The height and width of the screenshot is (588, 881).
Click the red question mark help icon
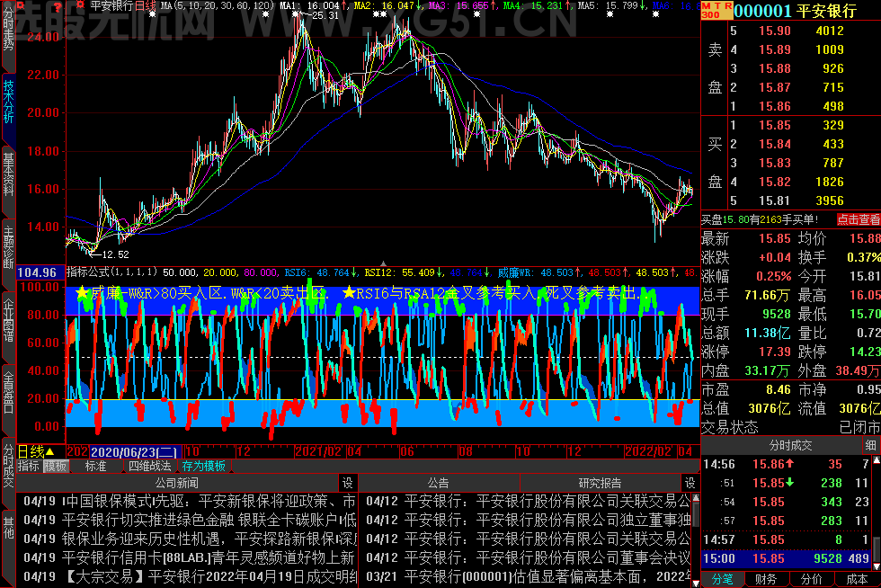[57, 6]
